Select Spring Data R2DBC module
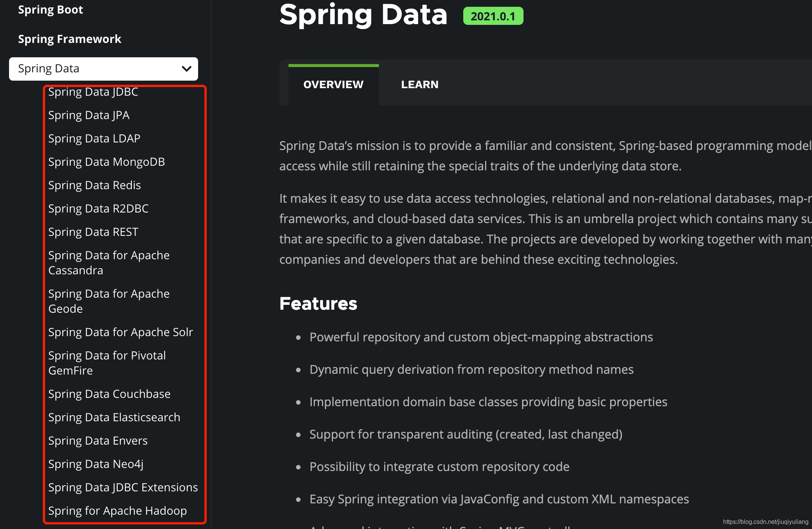The width and height of the screenshot is (812, 529). tap(98, 208)
